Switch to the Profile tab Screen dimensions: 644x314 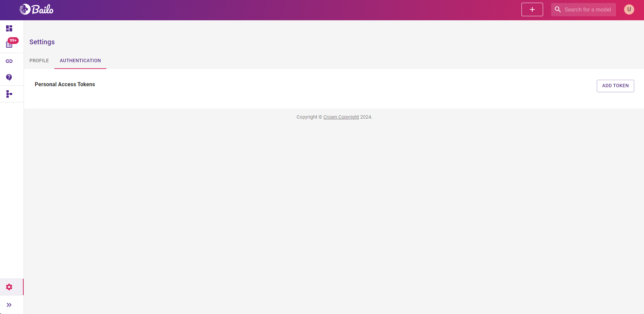click(x=39, y=61)
